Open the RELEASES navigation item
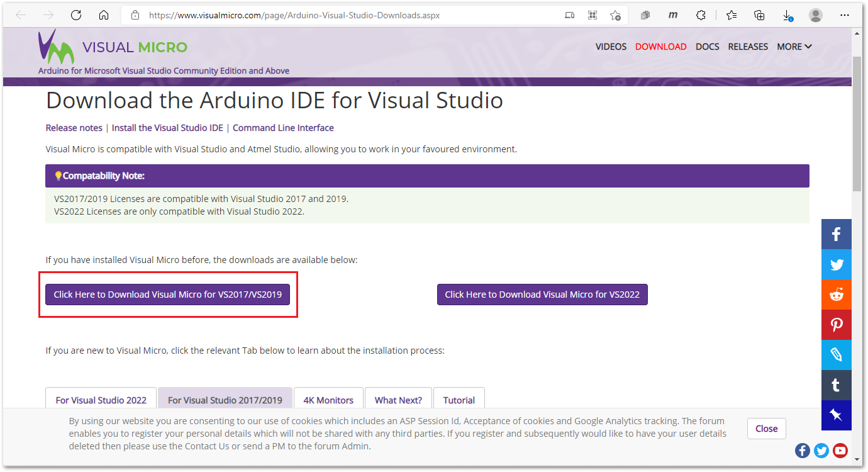 tap(748, 47)
